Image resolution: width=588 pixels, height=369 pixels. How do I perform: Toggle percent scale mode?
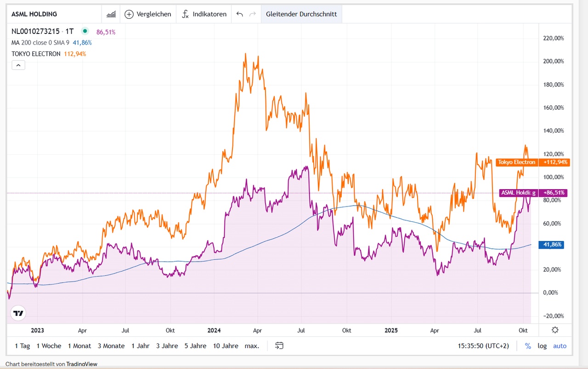[528, 346]
